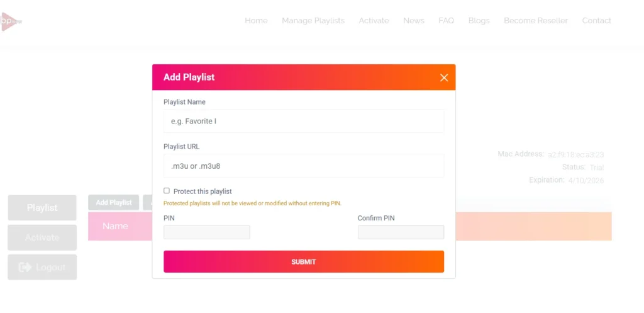Open the News page
Image resolution: width=644 pixels, height=313 pixels.
pos(414,21)
